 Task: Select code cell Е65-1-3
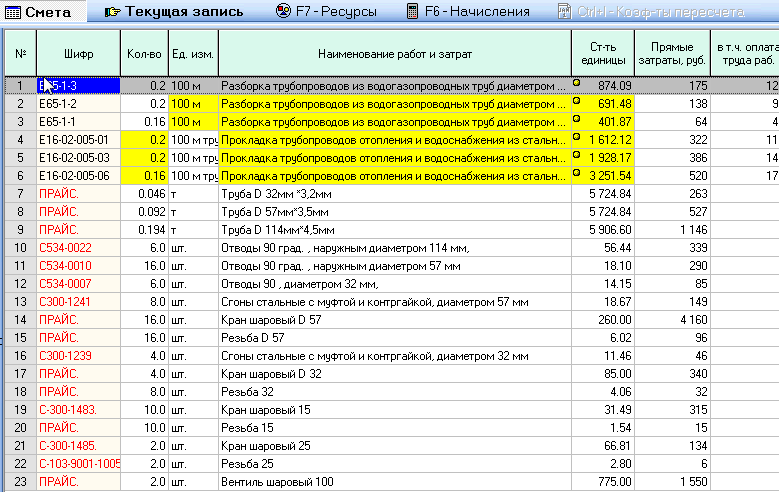(x=78, y=86)
